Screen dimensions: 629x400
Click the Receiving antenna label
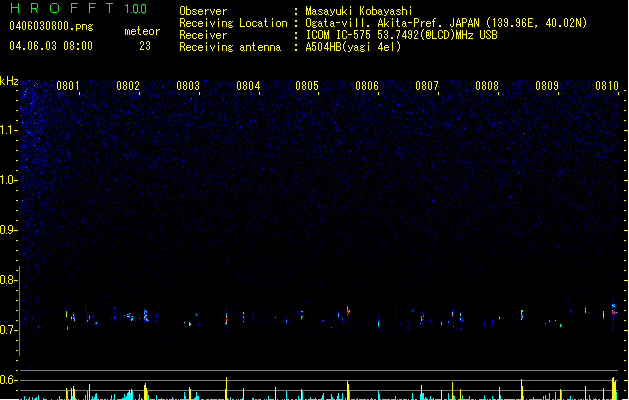tap(230, 47)
